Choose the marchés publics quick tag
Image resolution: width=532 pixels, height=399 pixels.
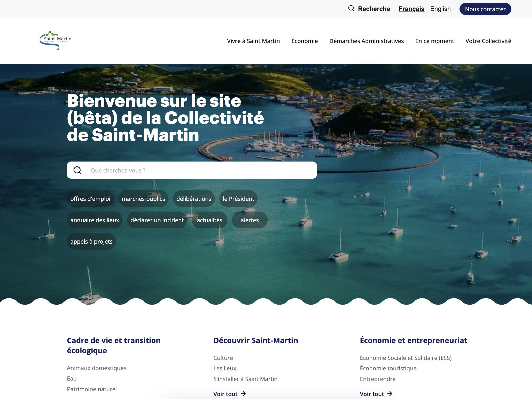point(143,199)
